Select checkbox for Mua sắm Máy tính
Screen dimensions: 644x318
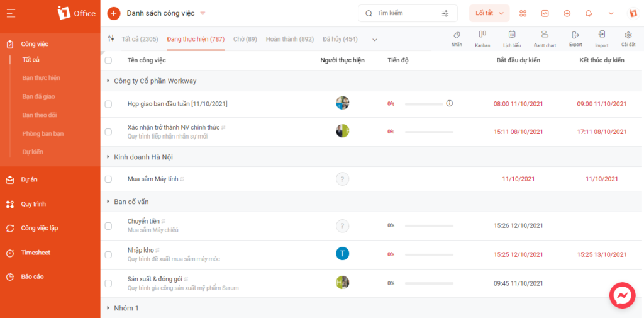(x=108, y=179)
